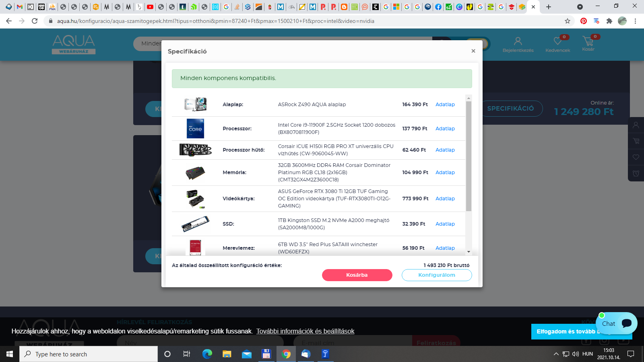Click the component list scroll down arrow
The height and width of the screenshot is (362, 644).
coord(469,252)
